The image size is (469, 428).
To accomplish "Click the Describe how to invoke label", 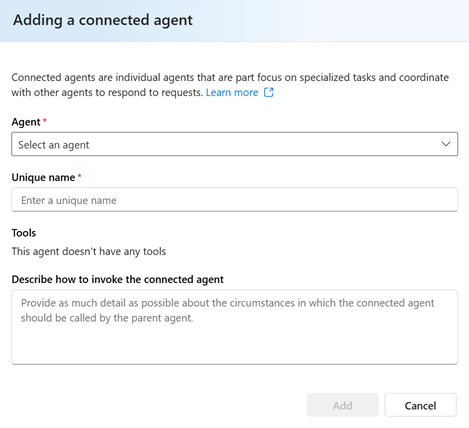I will tap(118, 279).
